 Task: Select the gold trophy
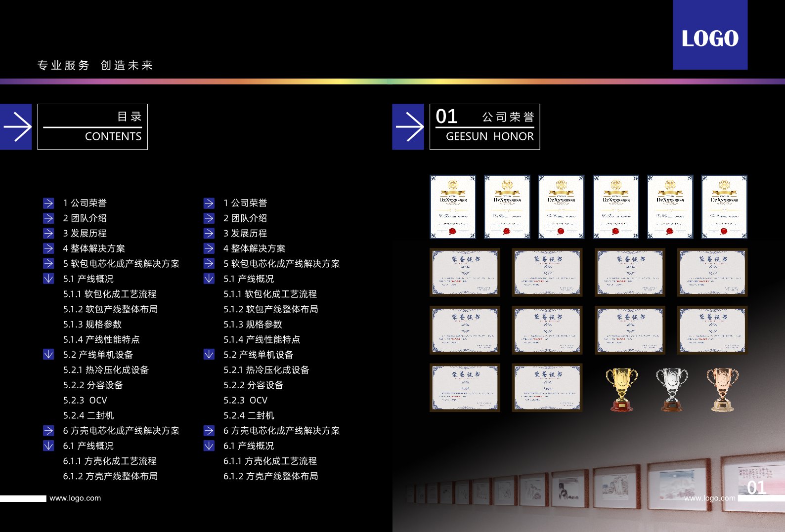coord(621,390)
